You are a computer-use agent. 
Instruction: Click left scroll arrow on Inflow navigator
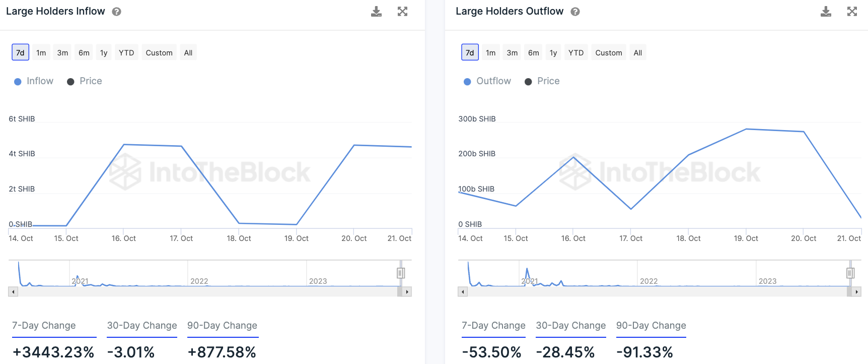click(14, 292)
